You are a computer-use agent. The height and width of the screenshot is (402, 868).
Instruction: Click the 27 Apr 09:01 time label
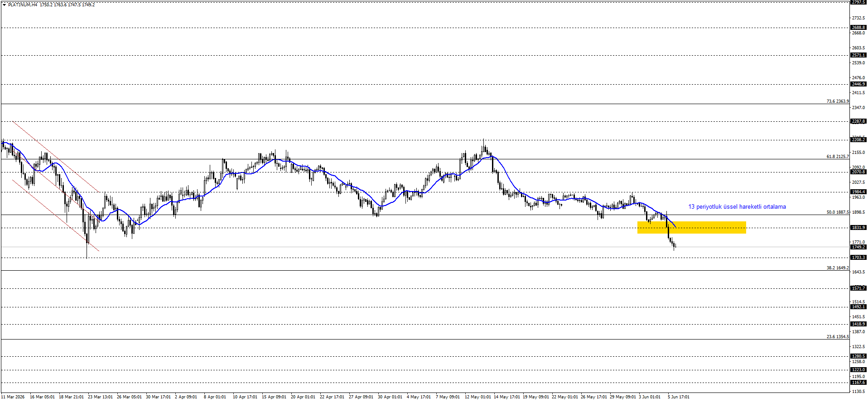[361, 397]
